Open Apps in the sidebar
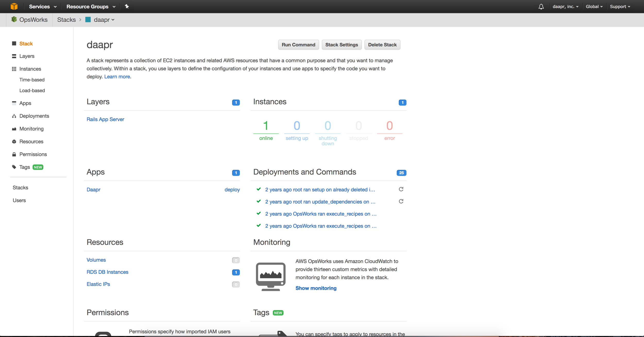Screen dimensions: 644x337 [25, 103]
